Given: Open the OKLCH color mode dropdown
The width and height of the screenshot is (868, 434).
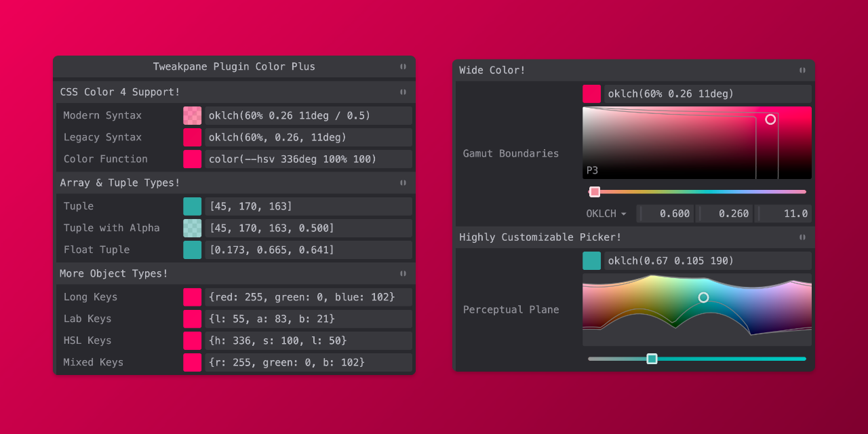Looking at the screenshot, I should click(x=606, y=214).
